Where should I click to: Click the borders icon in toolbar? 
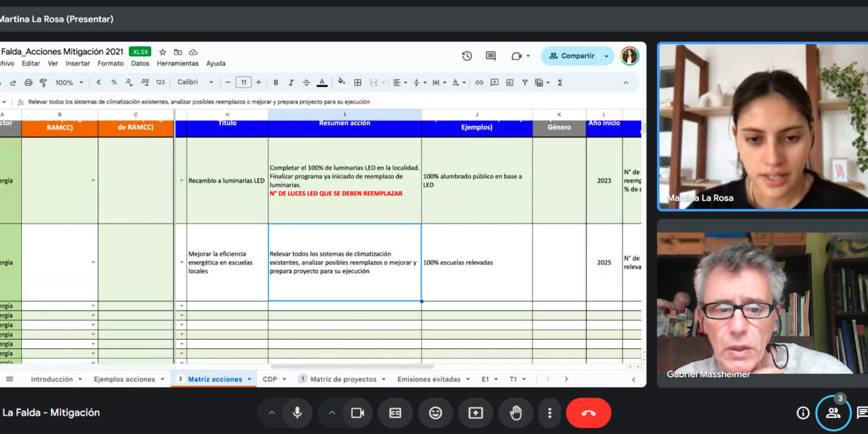point(358,83)
